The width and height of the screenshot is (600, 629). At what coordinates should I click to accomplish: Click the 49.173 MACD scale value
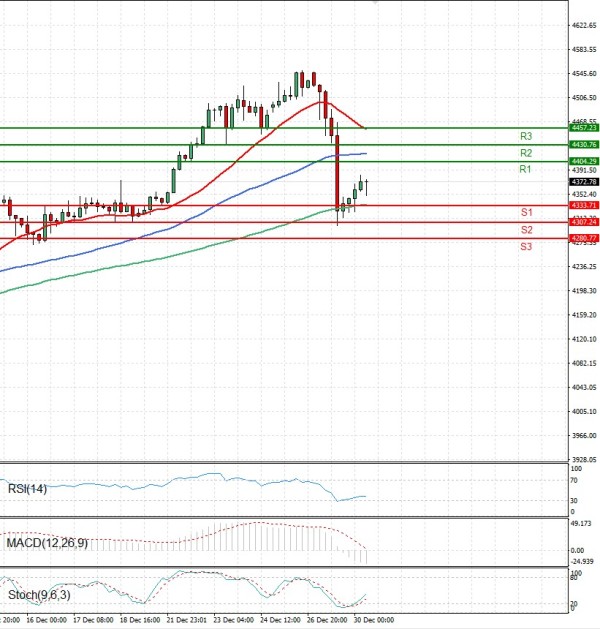coord(581,523)
